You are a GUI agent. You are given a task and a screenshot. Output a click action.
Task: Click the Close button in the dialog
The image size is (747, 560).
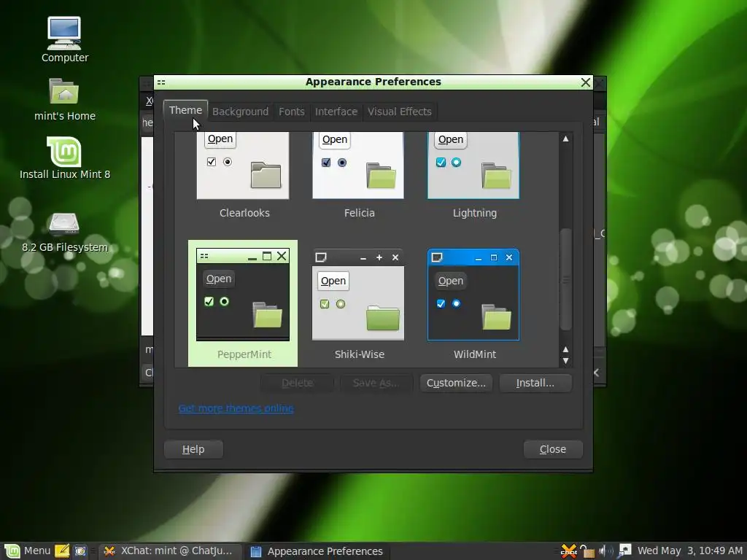[x=553, y=449]
